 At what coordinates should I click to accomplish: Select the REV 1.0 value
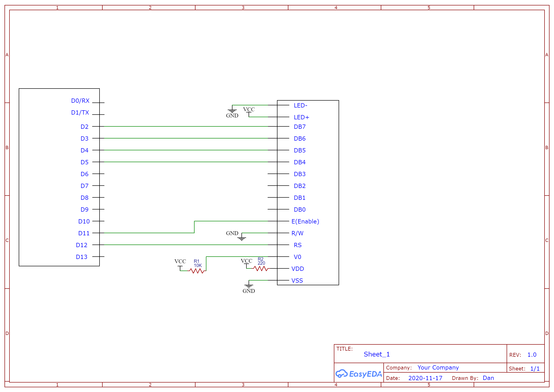pos(531,355)
